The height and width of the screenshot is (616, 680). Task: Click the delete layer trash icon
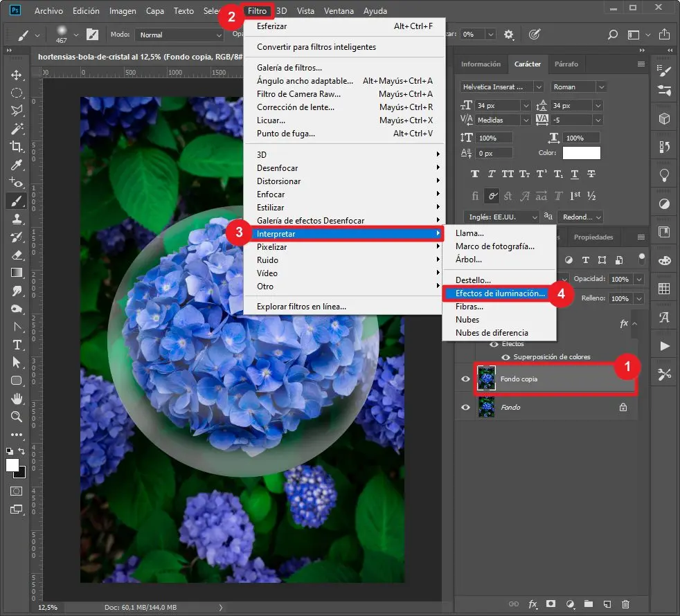[626, 604]
